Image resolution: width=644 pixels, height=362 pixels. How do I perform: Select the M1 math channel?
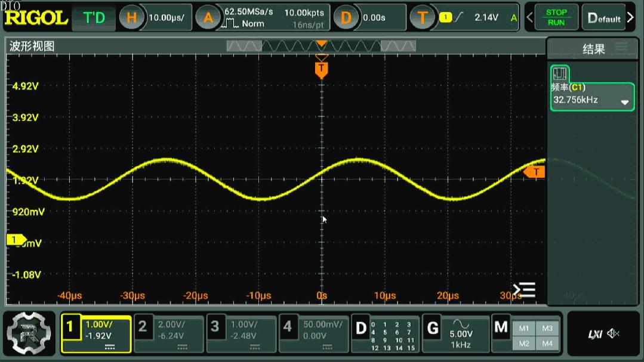coord(524,328)
